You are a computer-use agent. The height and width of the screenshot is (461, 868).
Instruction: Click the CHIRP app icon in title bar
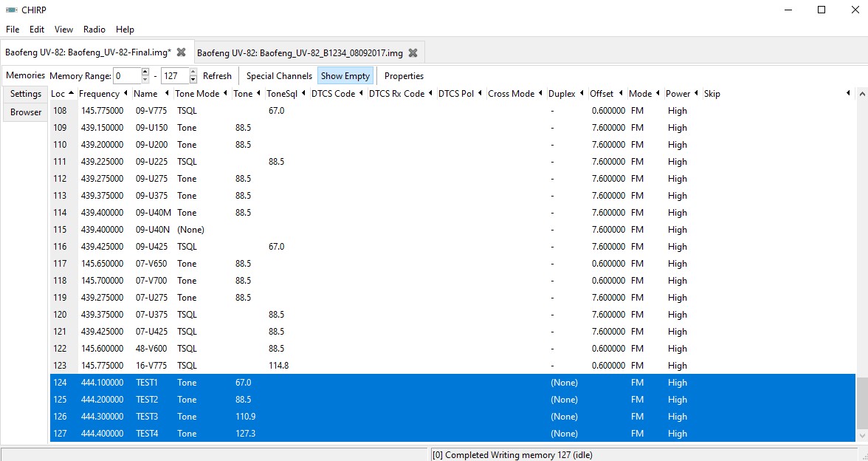[x=11, y=10]
